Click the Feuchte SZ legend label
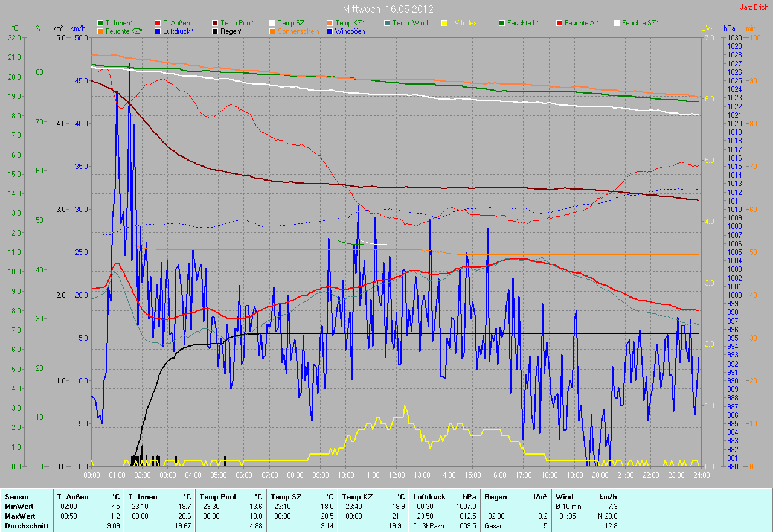The height and width of the screenshot is (532, 773). [640, 23]
